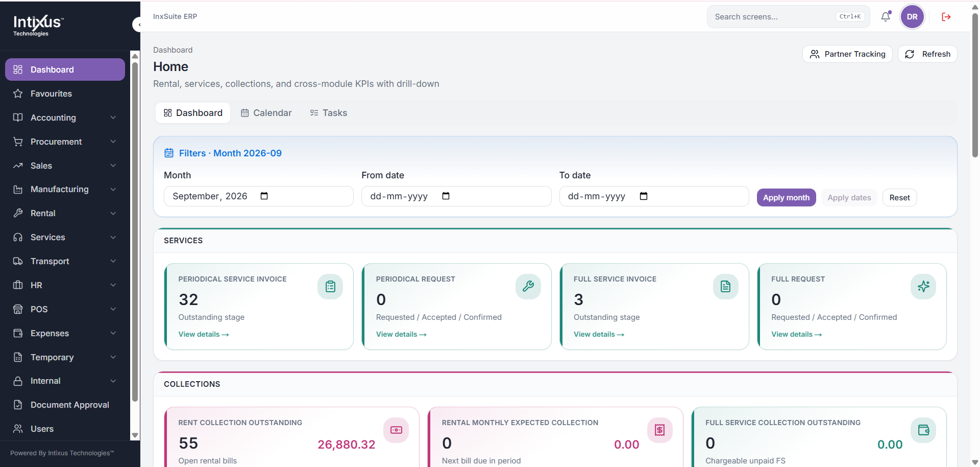Viewport: 980px width, 467px height.
Task: Expand the Accounting menu chevron
Action: 113,118
